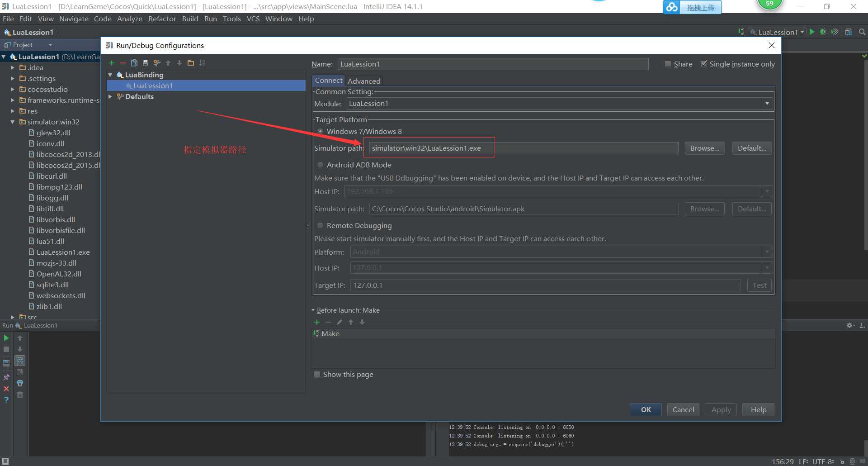Image resolution: width=868 pixels, height=466 pixels.
Task: Open Project Structure from the main toolbar
Action: tap(849, 32)
